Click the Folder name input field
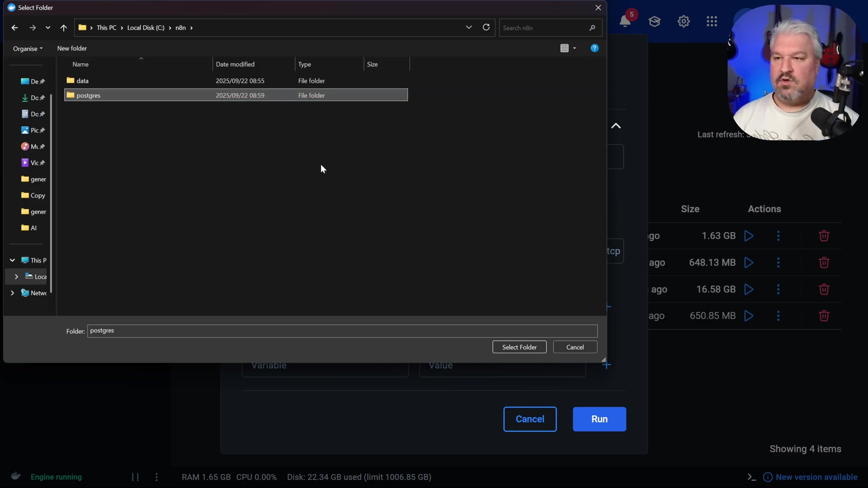The height and width of the screenshot is (488, 868). click(x=342, y=331)
